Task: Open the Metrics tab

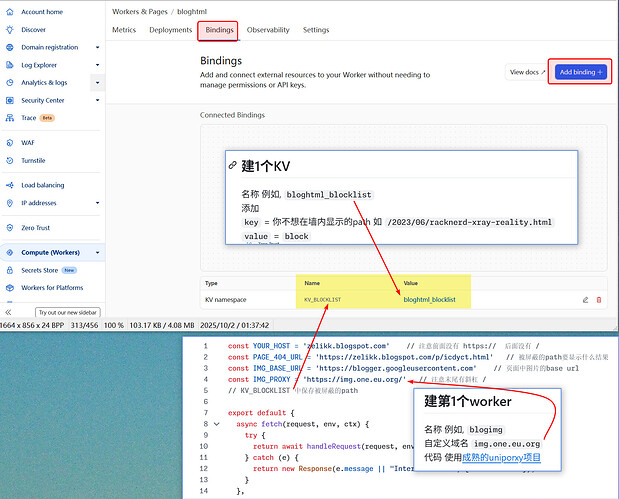Action: pos(124,30)
